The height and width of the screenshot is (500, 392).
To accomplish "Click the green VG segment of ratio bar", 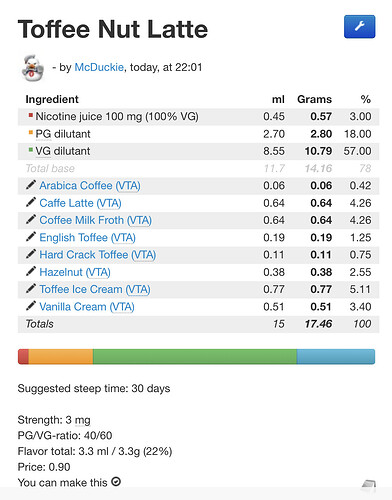I will pos(195,357).
